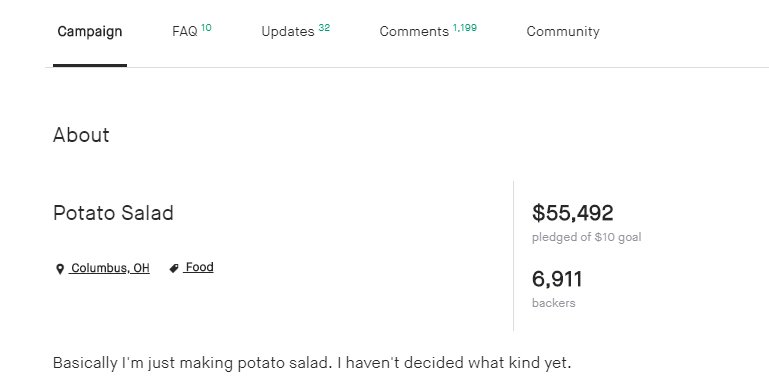
Task: Open the Campaign tab
Action: pos(90,31)
